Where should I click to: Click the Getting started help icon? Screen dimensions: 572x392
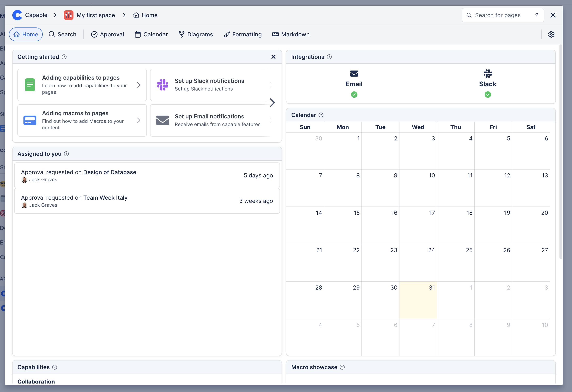click(64, 57)
